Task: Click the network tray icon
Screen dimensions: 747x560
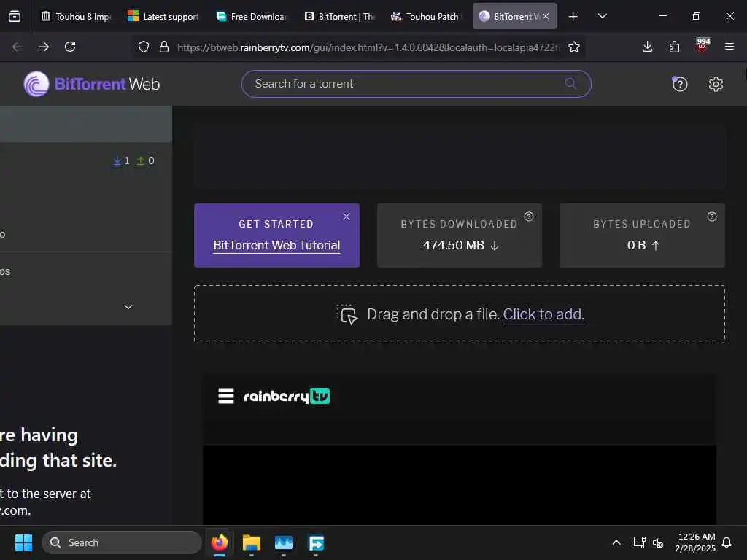Action: click(639, 542)
